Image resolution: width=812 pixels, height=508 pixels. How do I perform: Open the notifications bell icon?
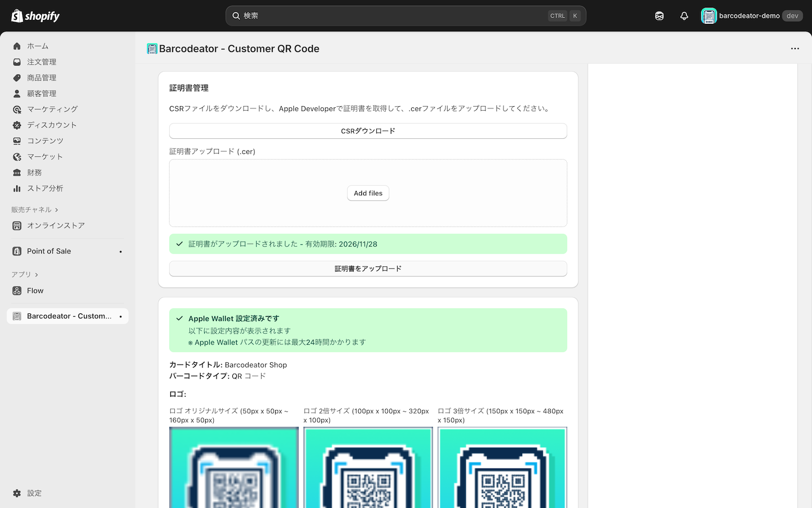point(684,15)
